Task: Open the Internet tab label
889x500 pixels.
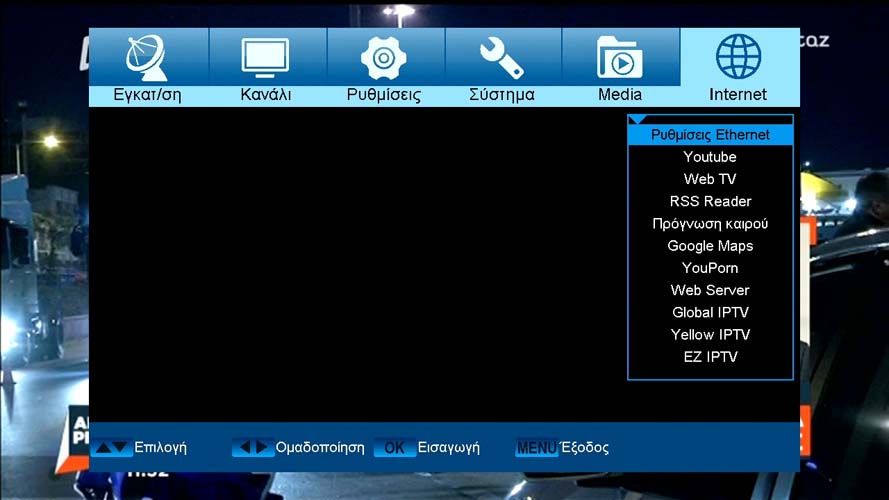Action: 738,95
